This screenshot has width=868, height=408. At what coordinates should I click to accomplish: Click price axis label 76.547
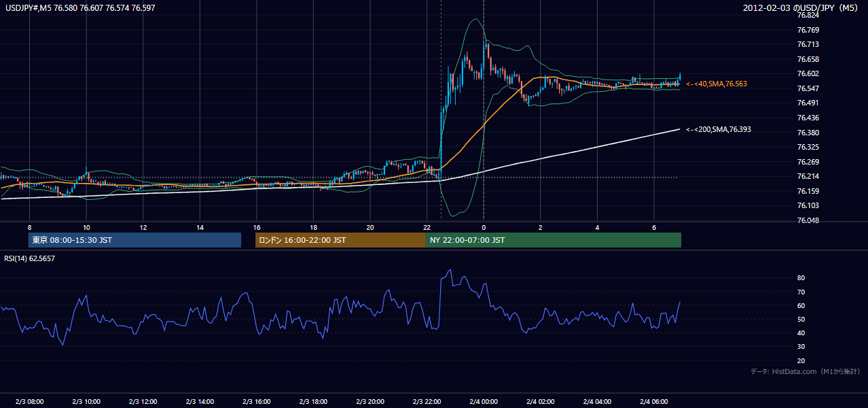point(808,88)
